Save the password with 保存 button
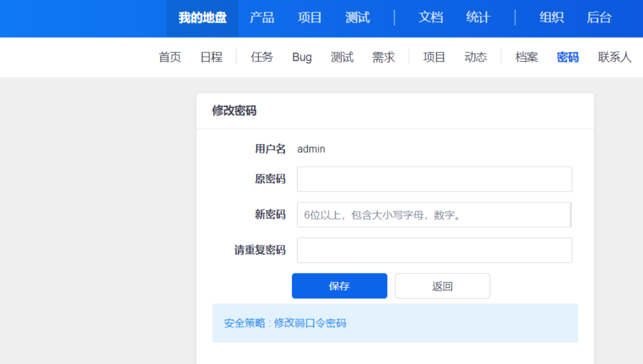This screenshot has height=364, width=643. click(x=339, y=286)
